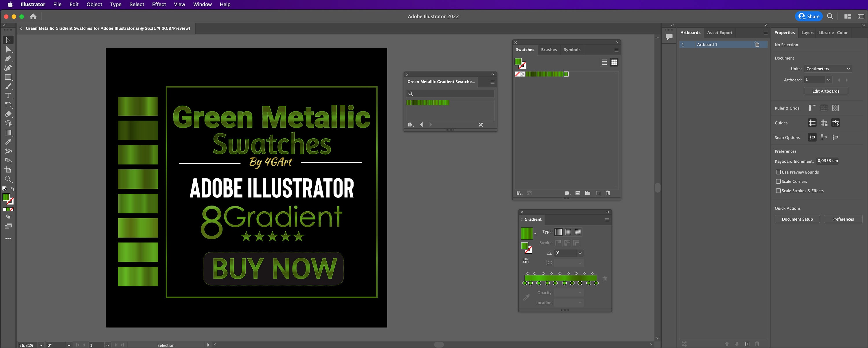Select the Pen tool
The height and width of the screenshot is (348, 868).
point(8,58)
